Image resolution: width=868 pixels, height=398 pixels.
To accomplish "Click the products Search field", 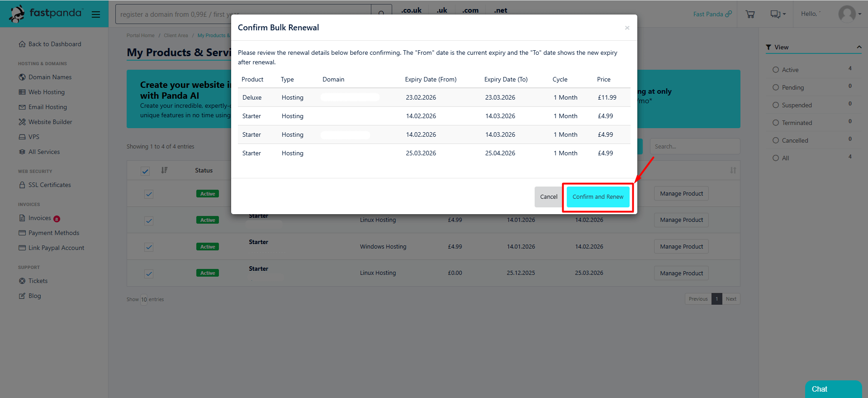I will click(x=694, y=146).
